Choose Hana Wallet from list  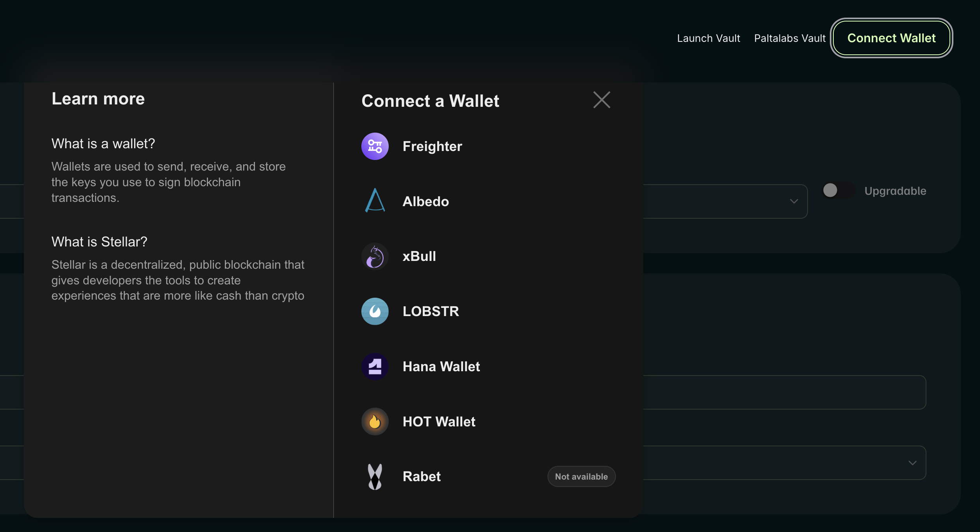[x=441, y=367]
